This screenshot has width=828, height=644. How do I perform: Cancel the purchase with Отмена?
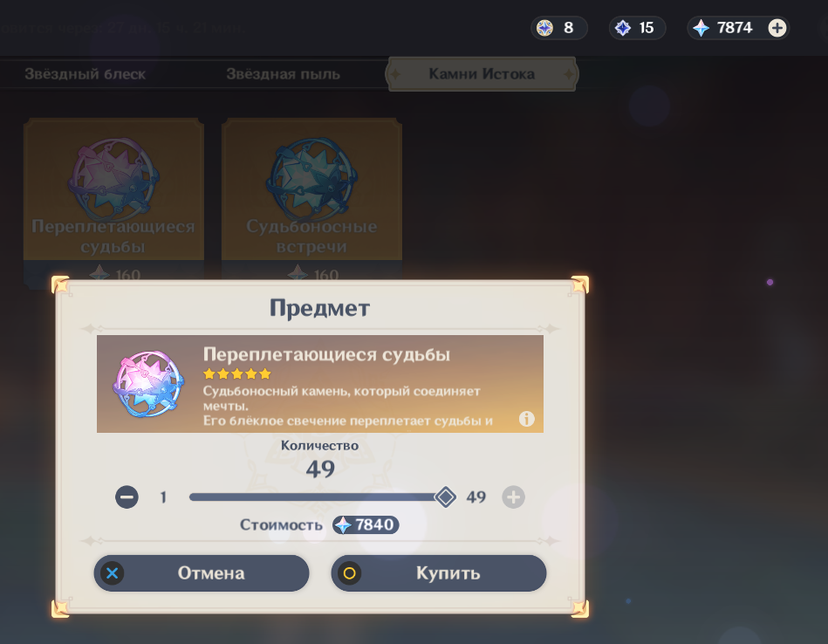pyautogui.click(x=202, y=573)
